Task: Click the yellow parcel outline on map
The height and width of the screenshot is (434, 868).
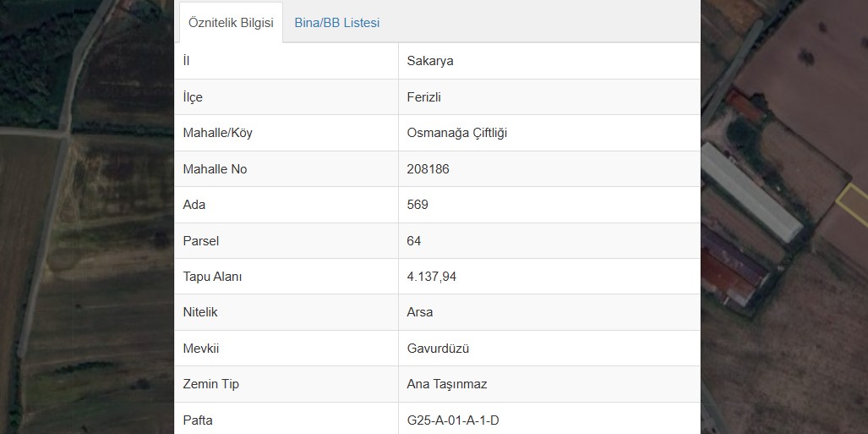Action: (853, 205)
